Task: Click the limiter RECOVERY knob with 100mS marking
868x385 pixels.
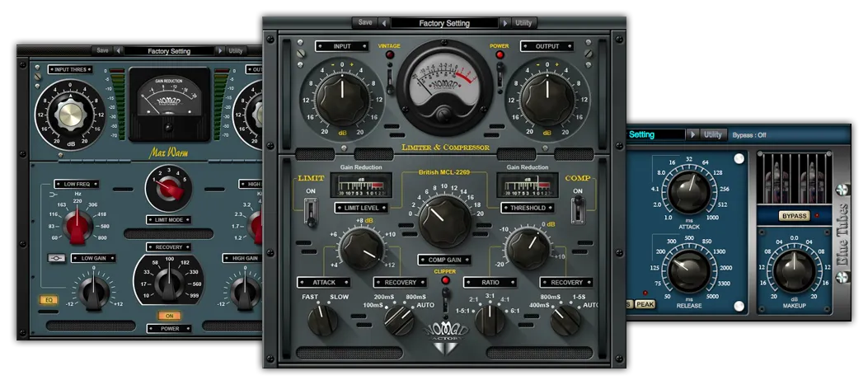Action: 399,320
